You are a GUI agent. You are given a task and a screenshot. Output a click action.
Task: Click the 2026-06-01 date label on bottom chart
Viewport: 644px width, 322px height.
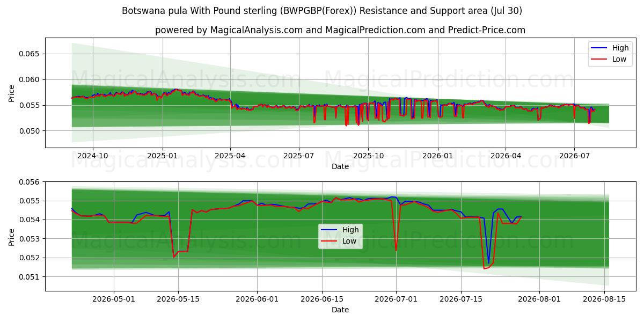click(257, 299)
